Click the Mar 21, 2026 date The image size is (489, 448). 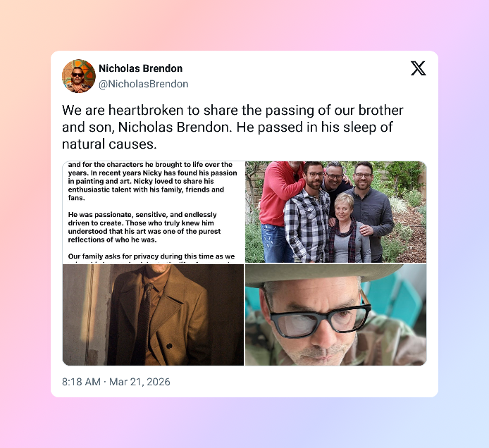point(140,382)
